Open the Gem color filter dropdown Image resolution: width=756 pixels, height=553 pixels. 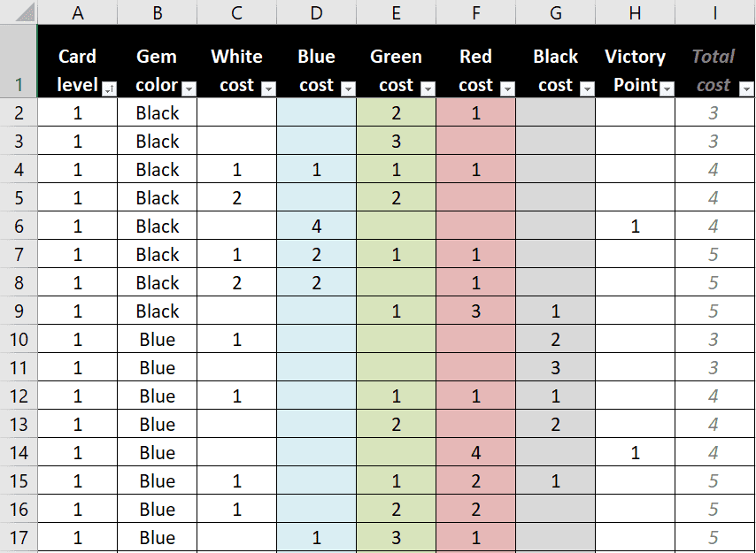click(189, 88)
